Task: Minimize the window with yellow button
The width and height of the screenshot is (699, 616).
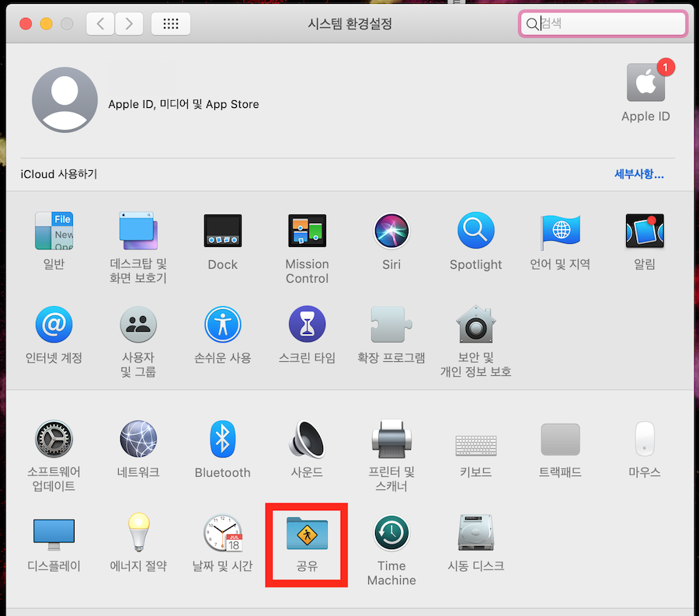Action: [47, 23]
